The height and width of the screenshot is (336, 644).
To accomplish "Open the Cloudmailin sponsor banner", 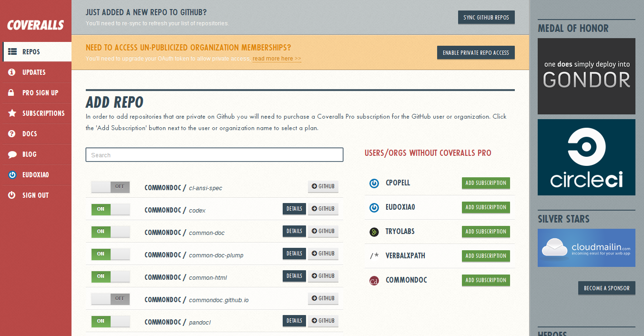I will pyautogui.click(x=586, y=248).
